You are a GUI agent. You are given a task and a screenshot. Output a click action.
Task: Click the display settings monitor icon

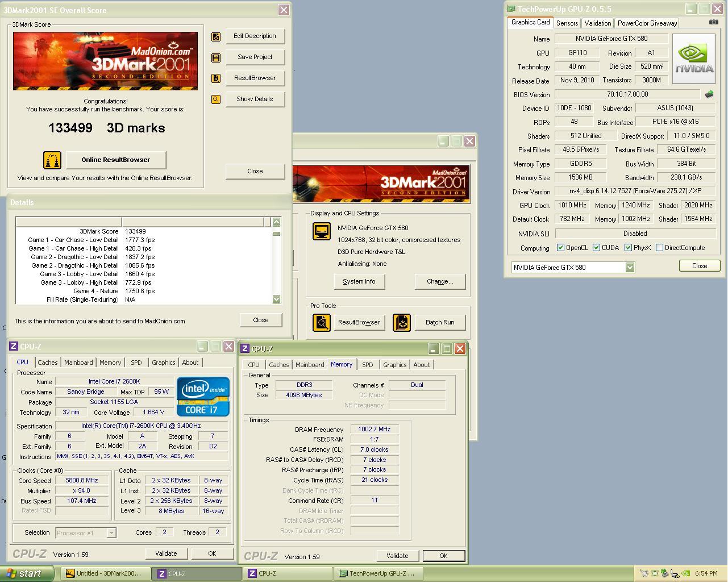click(x=322, y=231)
